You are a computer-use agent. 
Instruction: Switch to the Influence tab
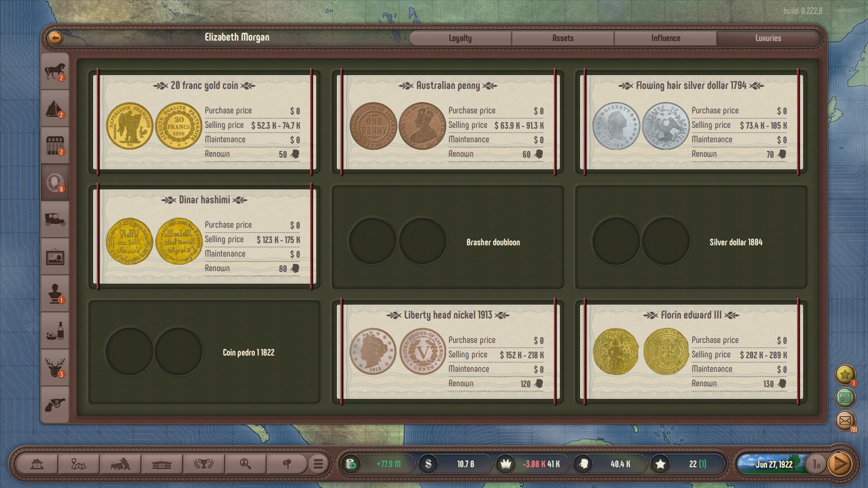[x=665, y=38]
